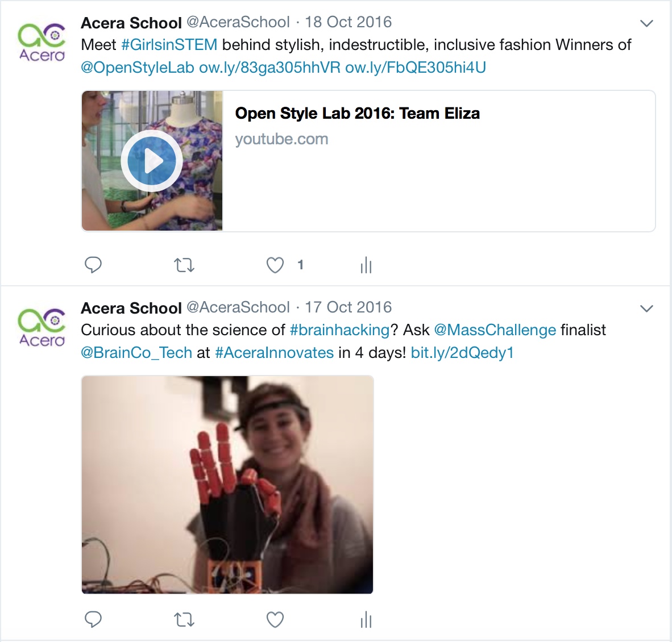Reply to the brainhacking tweet
Screen dimensions: 672x642
93,619
